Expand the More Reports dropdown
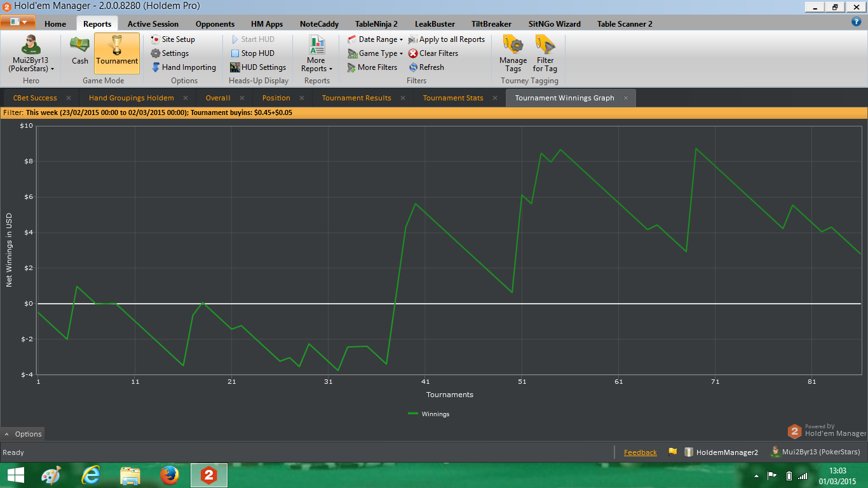 point(316,54)
